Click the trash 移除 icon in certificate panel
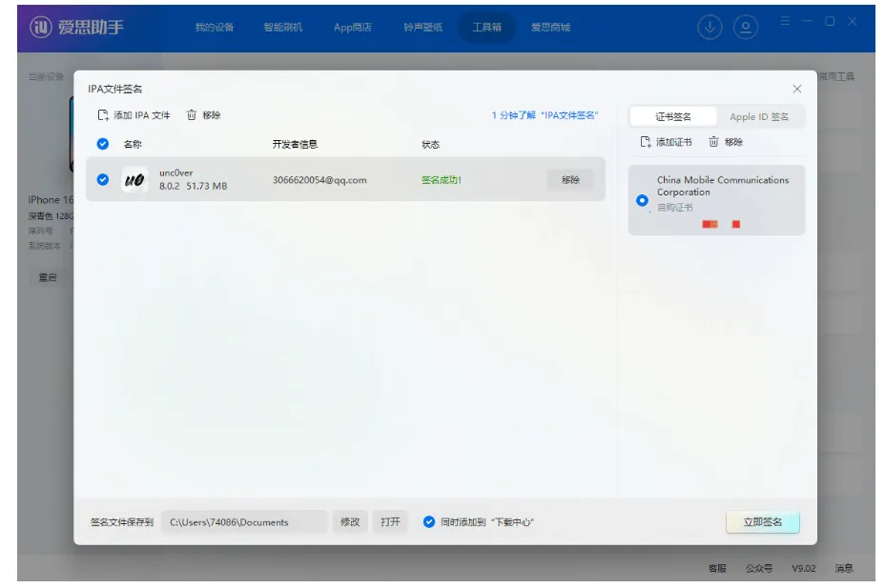 pyautogui.click(x=713, y=142)
